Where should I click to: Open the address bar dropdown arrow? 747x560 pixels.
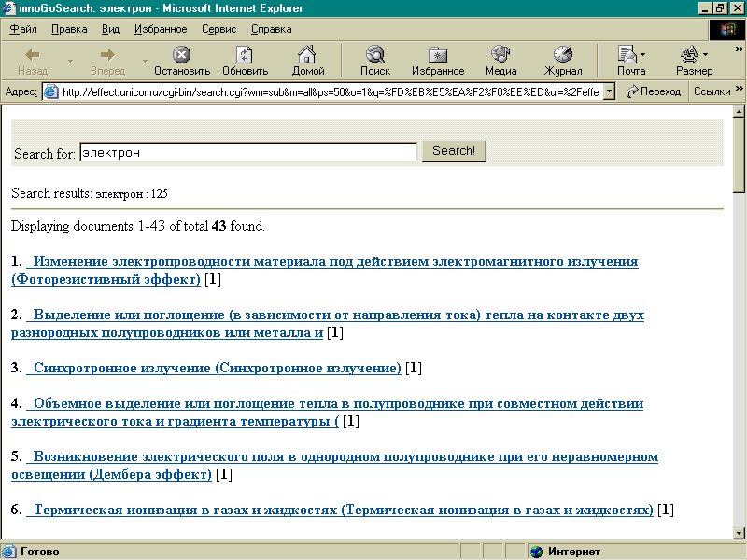coord(609,91)
